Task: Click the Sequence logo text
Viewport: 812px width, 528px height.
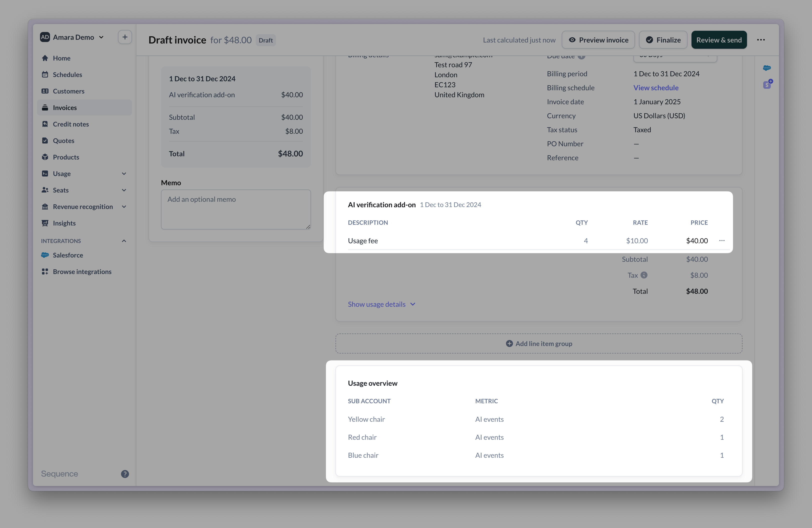Action: pos(59,474)
